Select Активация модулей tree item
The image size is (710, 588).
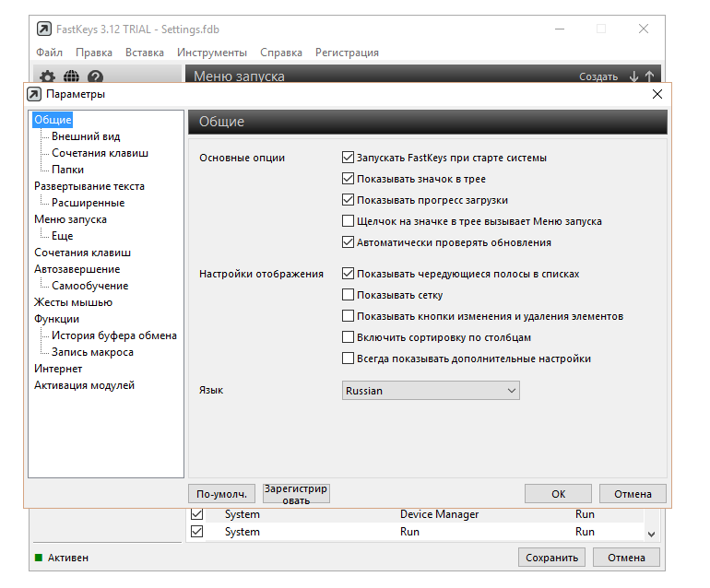84,385
